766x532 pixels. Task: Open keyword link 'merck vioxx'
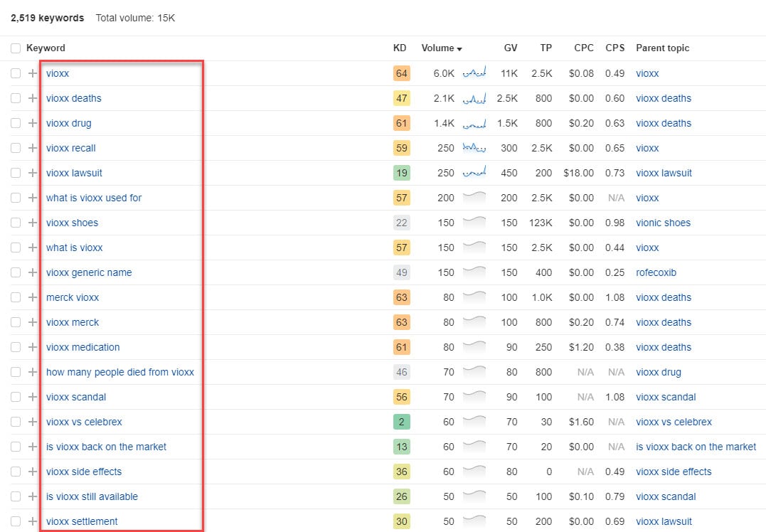tap(73, 297)
